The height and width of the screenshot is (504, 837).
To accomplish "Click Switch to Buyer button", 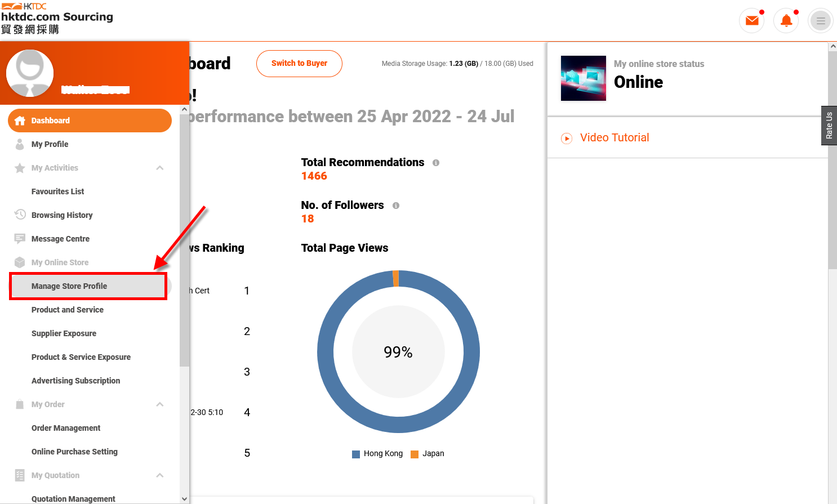I will [299, 63].
